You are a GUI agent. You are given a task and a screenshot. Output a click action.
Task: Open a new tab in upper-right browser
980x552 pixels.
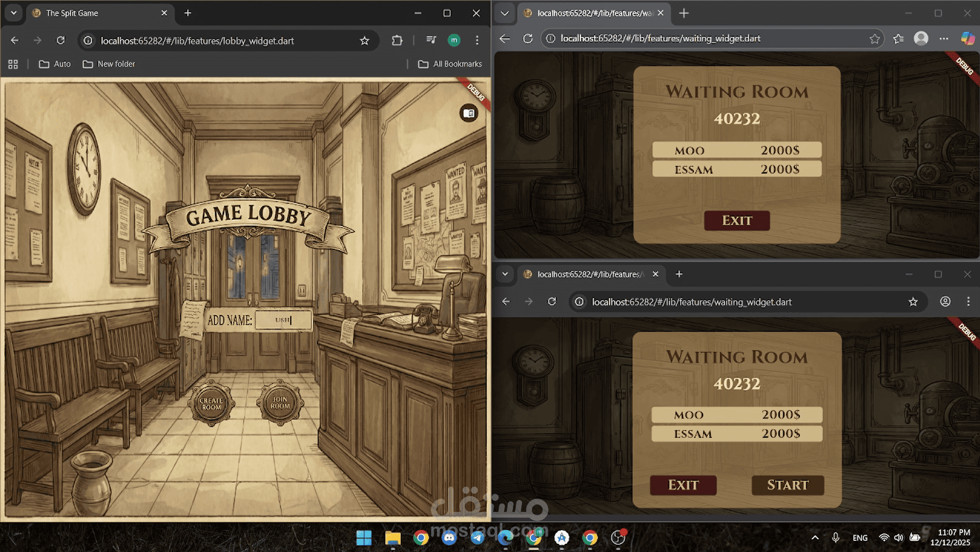point(684,13)
